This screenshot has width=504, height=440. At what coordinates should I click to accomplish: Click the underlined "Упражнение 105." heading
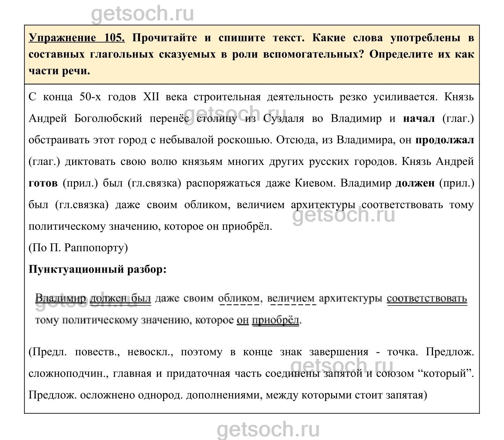coord(76,38)
